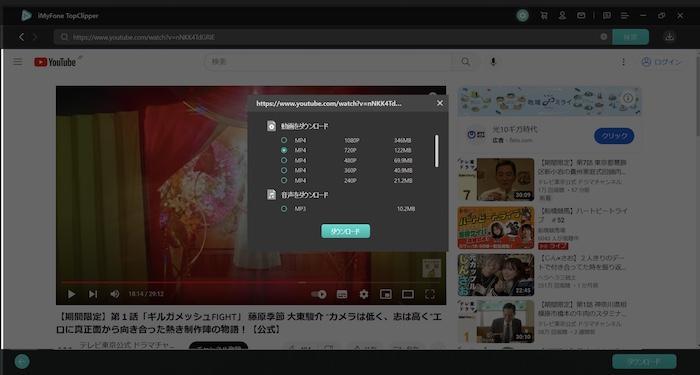Image resolution: width=700 pixels, height=375 pixels.
Task: Click the YouTube search box
Action: (x=328, y=62)
